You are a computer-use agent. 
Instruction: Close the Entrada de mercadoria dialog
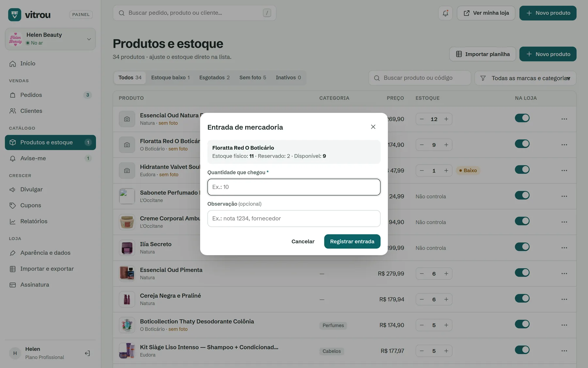[x=373, y=127]
